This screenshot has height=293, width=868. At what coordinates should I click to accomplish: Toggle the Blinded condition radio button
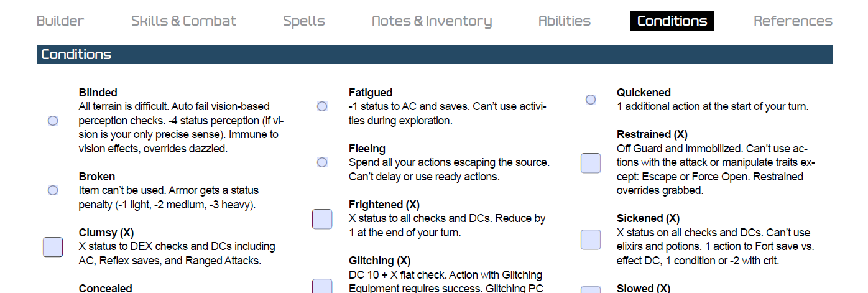pos(53,121)
